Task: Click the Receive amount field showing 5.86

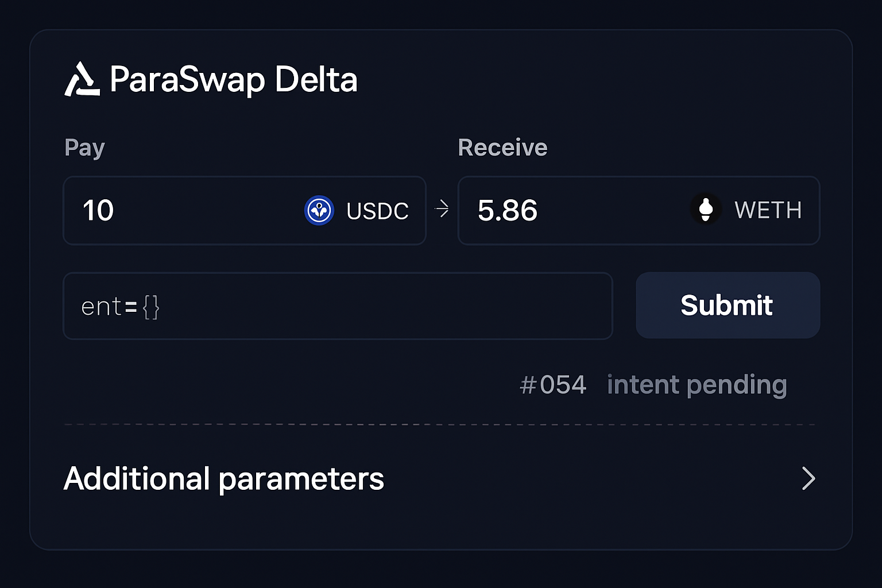Action: click(x=546, y=210)
